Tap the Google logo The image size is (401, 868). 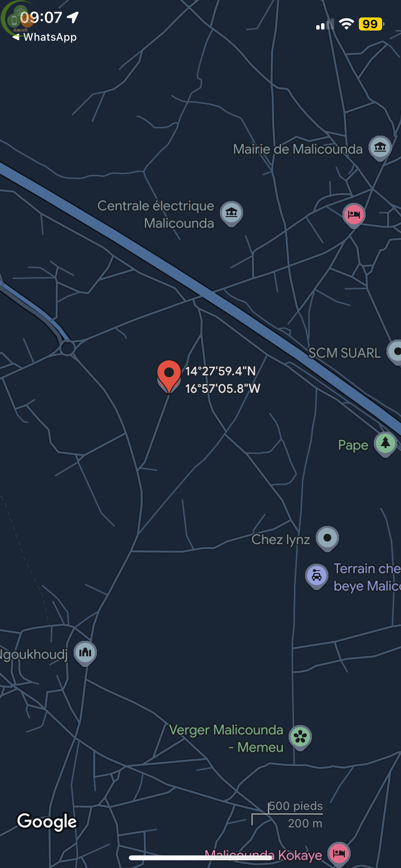pos(47,821)
